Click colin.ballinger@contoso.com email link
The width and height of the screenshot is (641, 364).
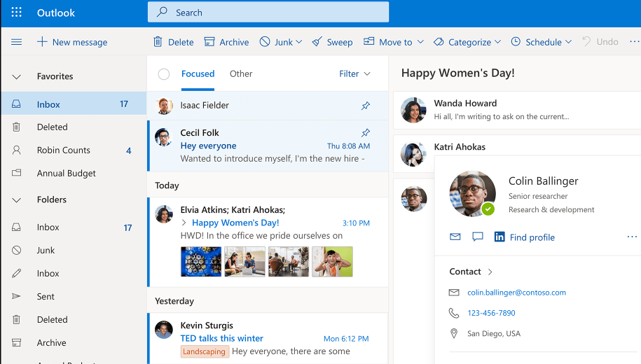click(x=517, y=293)
